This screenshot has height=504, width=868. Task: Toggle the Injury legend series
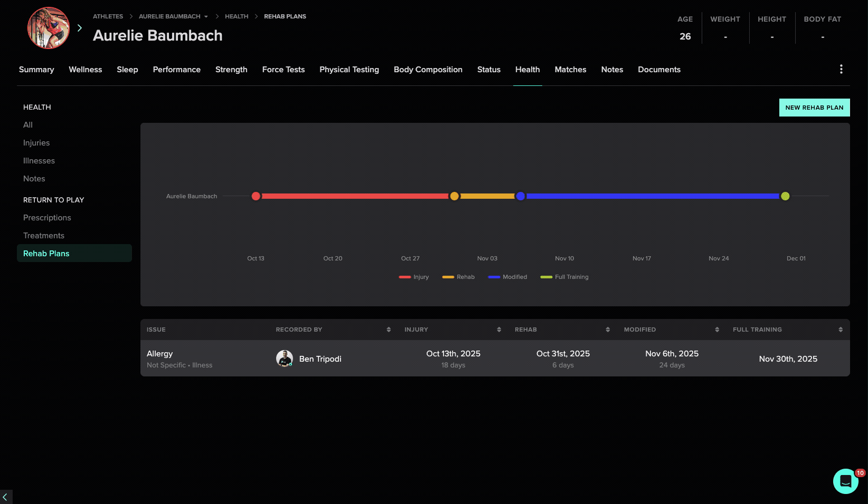point(414,277)
